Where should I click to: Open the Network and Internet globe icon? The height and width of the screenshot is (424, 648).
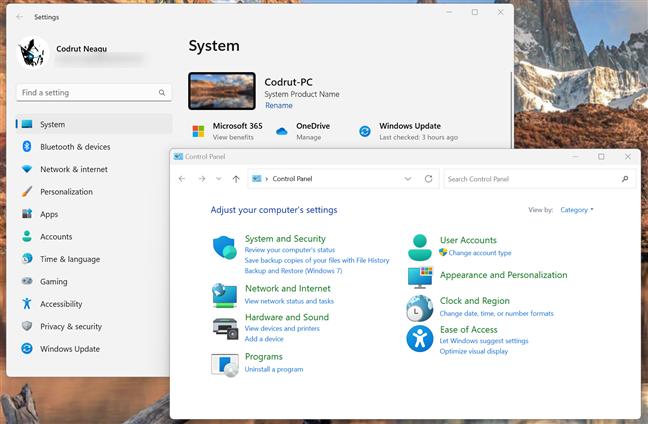pos(224,295)
